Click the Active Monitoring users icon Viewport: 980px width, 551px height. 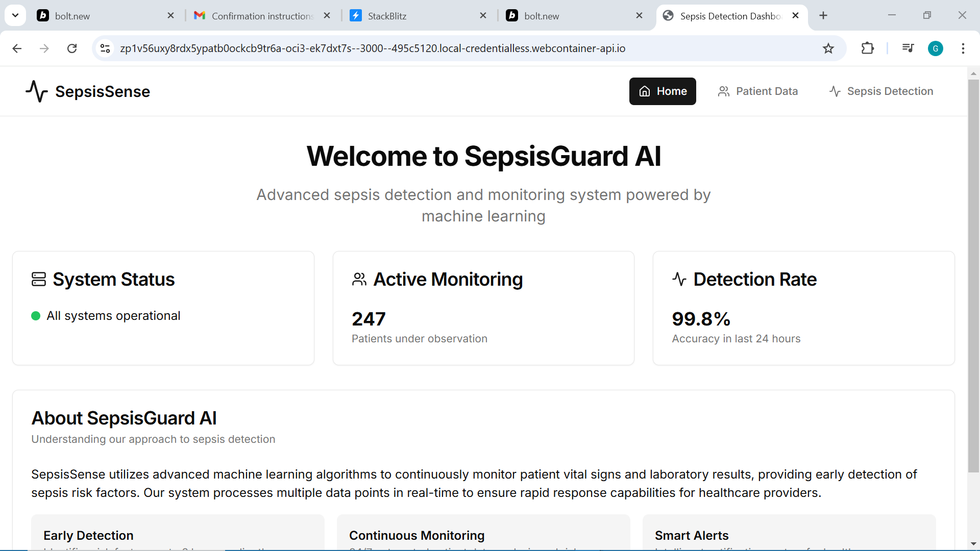pos(359,279)
